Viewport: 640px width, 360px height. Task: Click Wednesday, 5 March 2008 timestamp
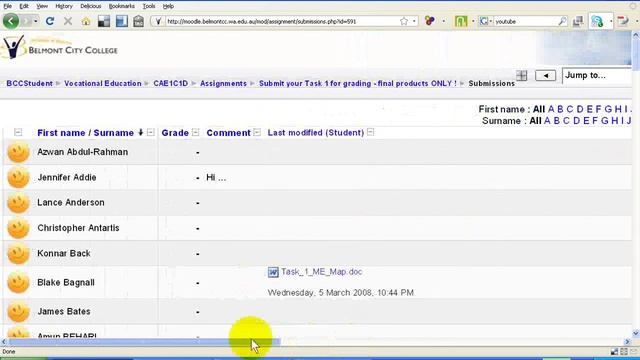point(341,293)
